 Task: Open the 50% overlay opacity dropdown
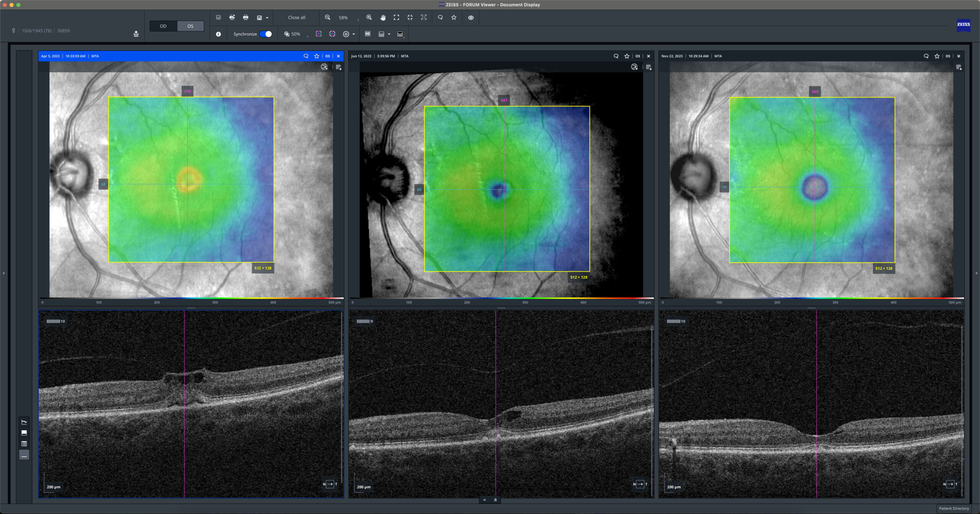(296, 34)
